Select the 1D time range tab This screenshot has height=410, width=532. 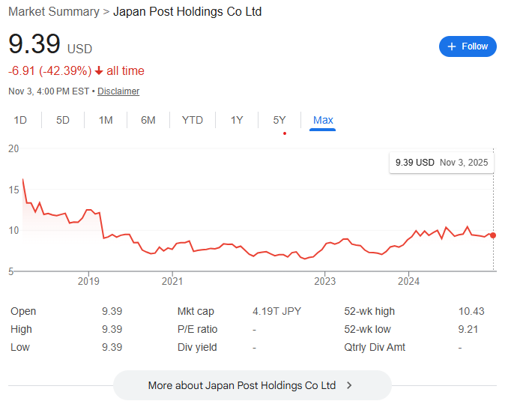(20, 120)
